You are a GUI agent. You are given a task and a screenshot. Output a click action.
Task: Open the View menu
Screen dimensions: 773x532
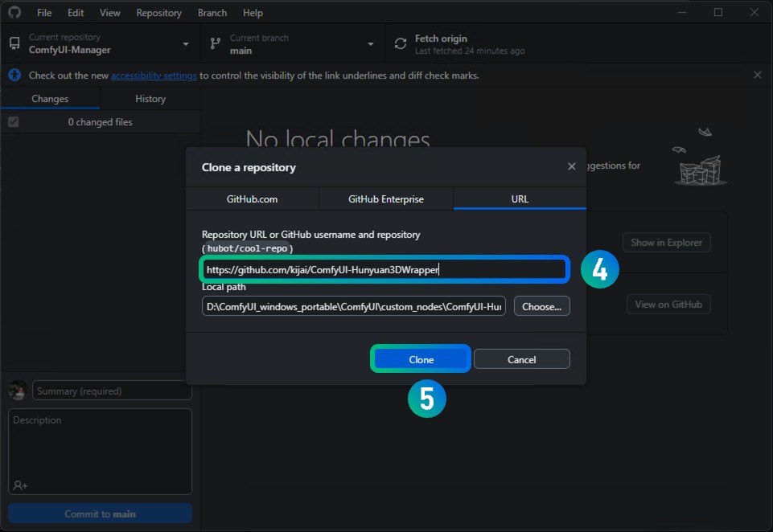pos(109,13)
